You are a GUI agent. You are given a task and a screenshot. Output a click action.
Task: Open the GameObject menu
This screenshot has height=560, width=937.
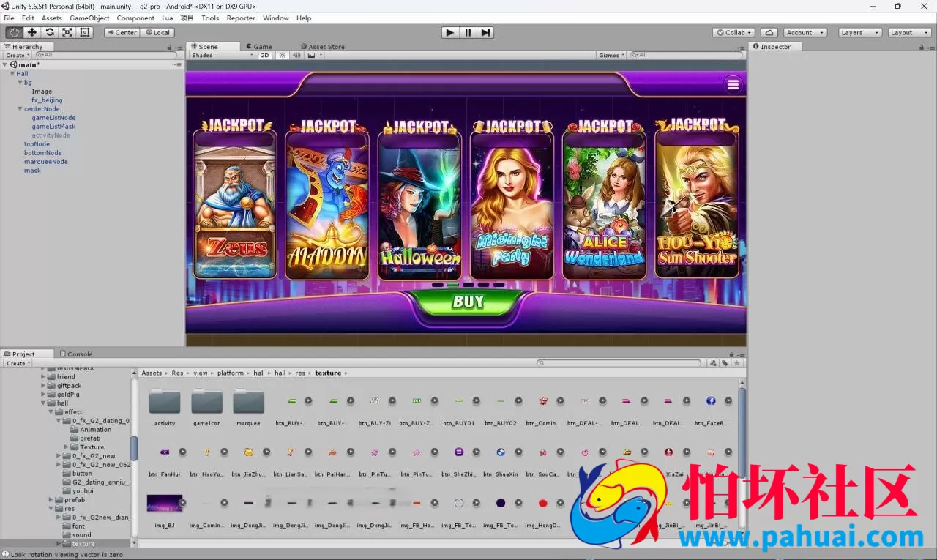coord(89,18)
